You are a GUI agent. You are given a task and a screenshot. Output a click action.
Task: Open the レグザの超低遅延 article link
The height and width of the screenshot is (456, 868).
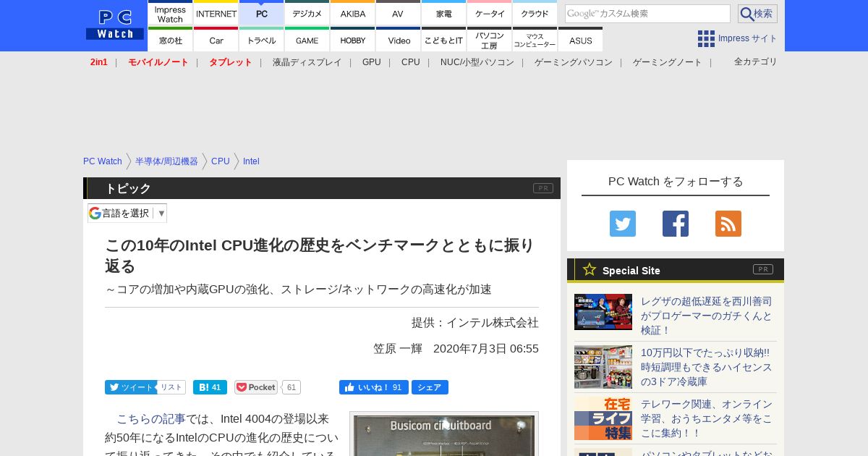pyautogui.click(x=707, y=316)
